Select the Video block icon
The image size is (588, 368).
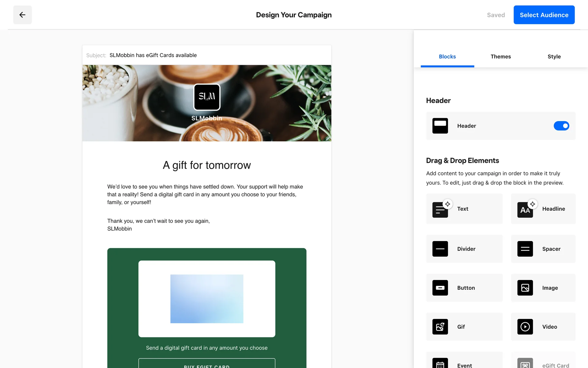[x=525, y=327]
